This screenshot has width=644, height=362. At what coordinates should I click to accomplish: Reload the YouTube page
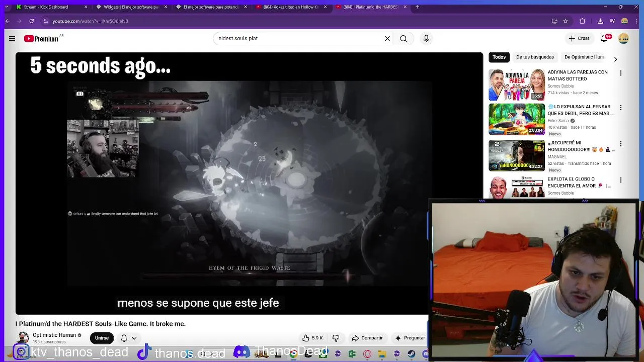pyautogui.click(x=32, y=21)
